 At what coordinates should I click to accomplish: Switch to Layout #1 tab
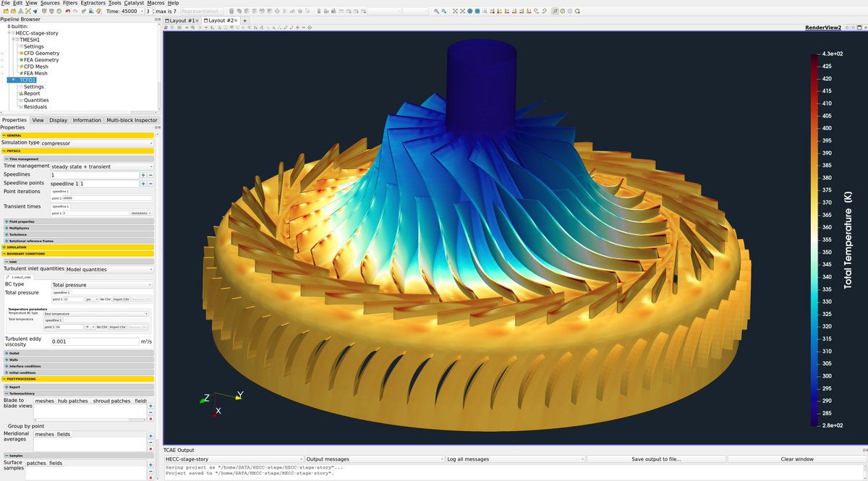181,20
